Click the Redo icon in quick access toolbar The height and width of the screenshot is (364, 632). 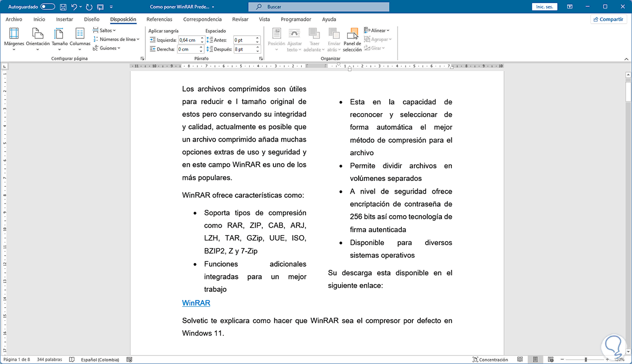coord(88,7)
